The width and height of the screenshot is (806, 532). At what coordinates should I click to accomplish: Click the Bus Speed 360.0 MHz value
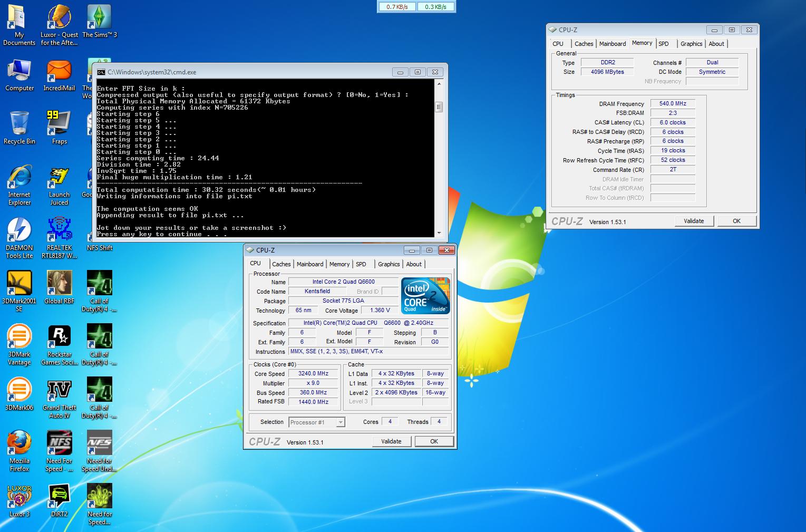tap(314, 392)
